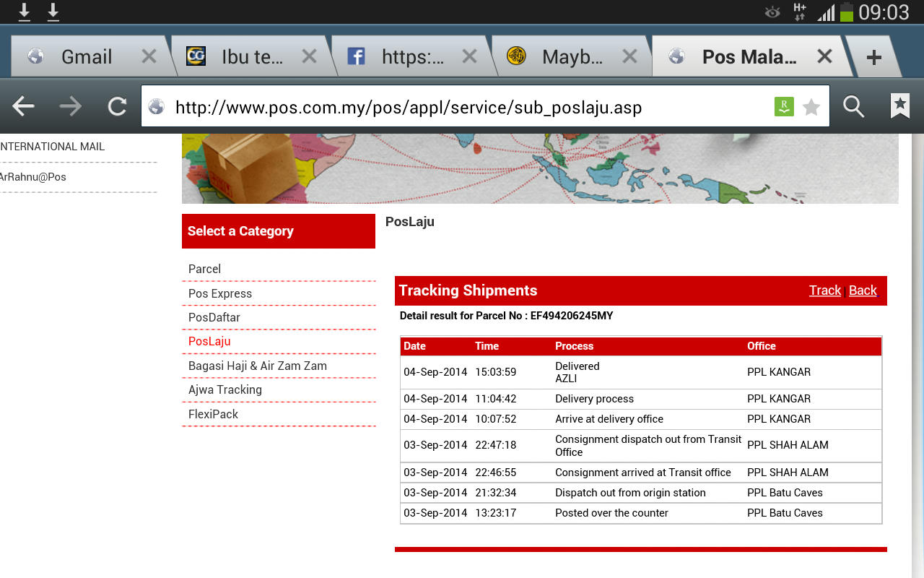Select the PosLaju category

pos(209,341)
